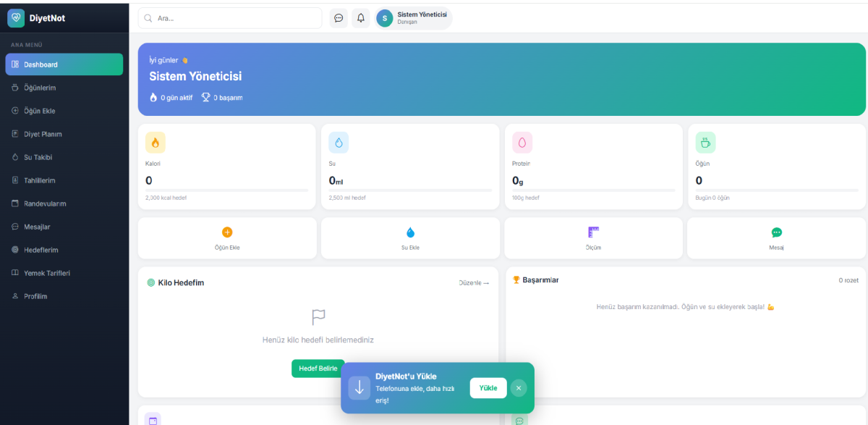Select Diyet Planım from sidebar menu

[x=43, y=134]
